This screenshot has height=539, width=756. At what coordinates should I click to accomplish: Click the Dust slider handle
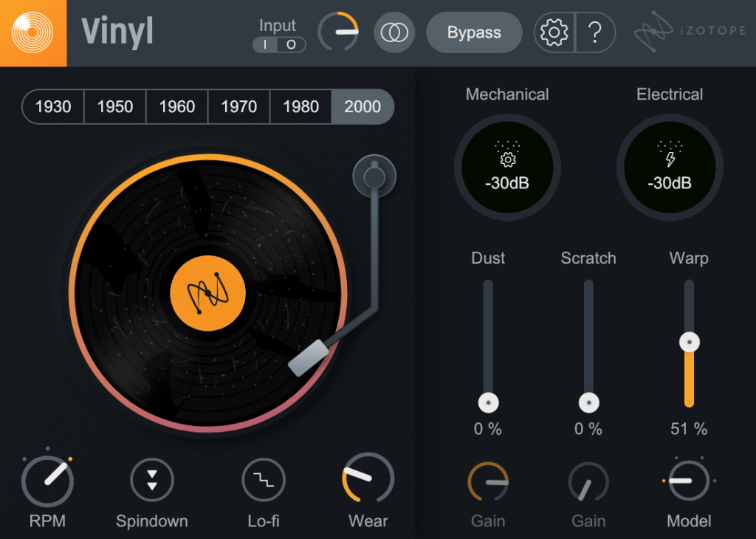(488, 402)
